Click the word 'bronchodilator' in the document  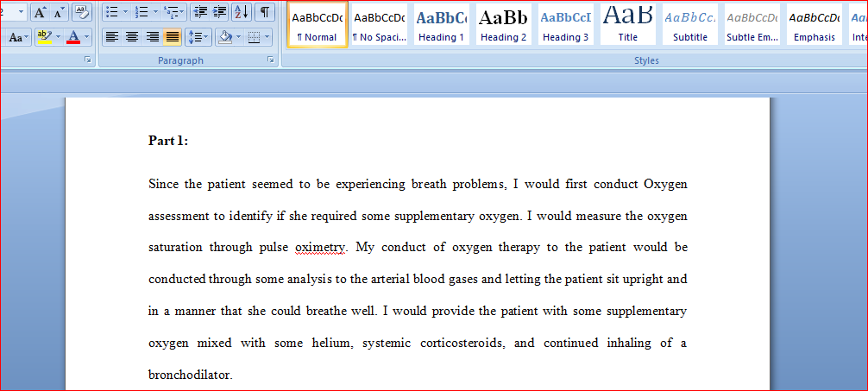point(189,375)
